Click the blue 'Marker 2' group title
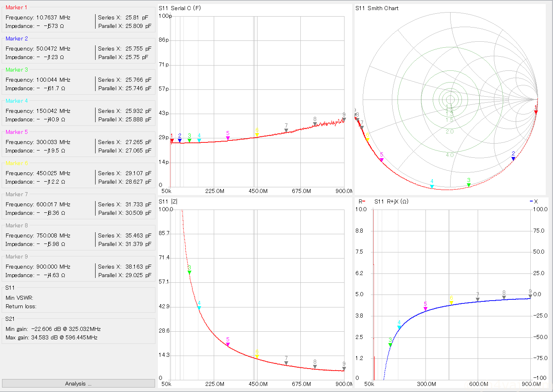Image resolution: width=553 pixels, height=392 pixels. (17, 38)
